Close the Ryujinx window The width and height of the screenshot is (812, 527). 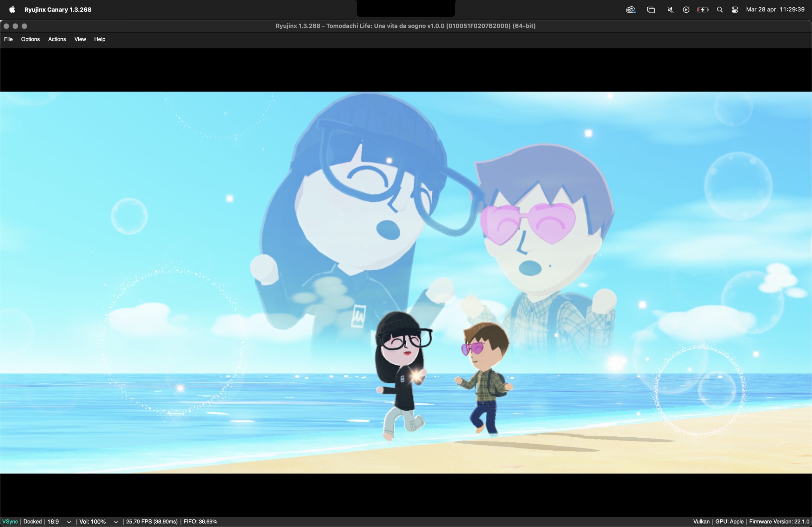pos(6,26)
